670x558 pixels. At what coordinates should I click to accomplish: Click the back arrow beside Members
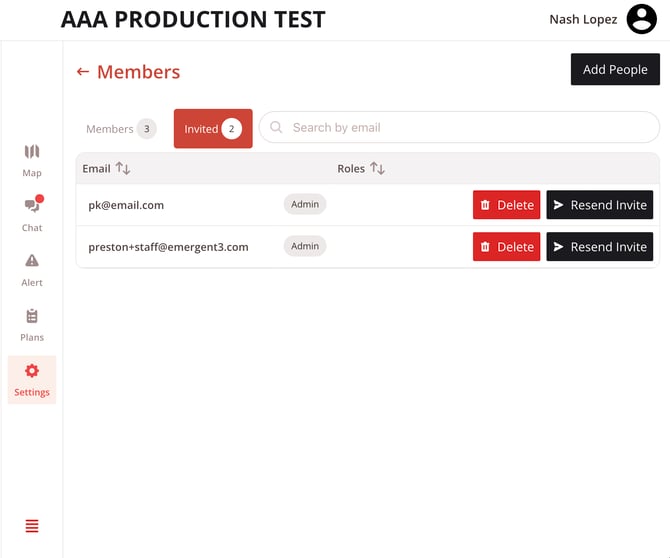(x=83, y=72)
